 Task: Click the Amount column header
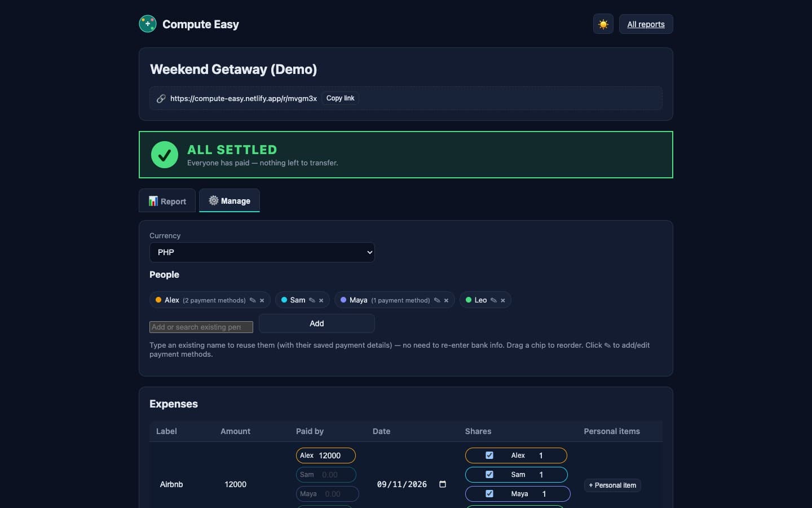235,431
